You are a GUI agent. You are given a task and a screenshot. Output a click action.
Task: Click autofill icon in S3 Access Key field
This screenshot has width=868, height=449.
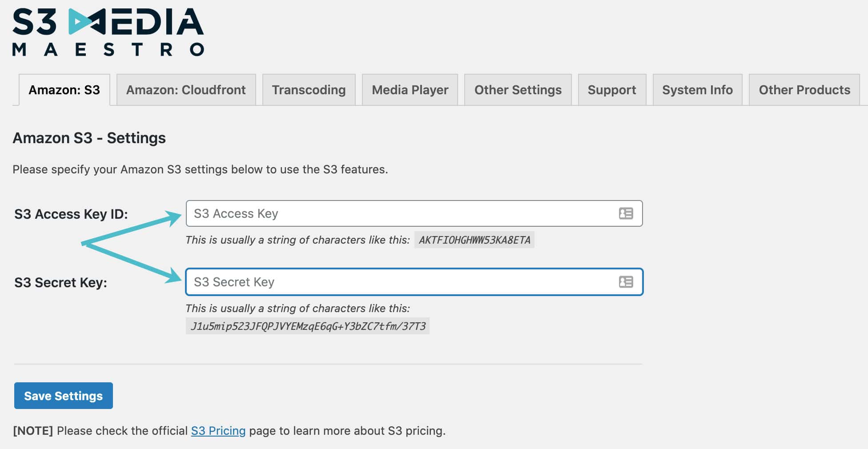626,213
